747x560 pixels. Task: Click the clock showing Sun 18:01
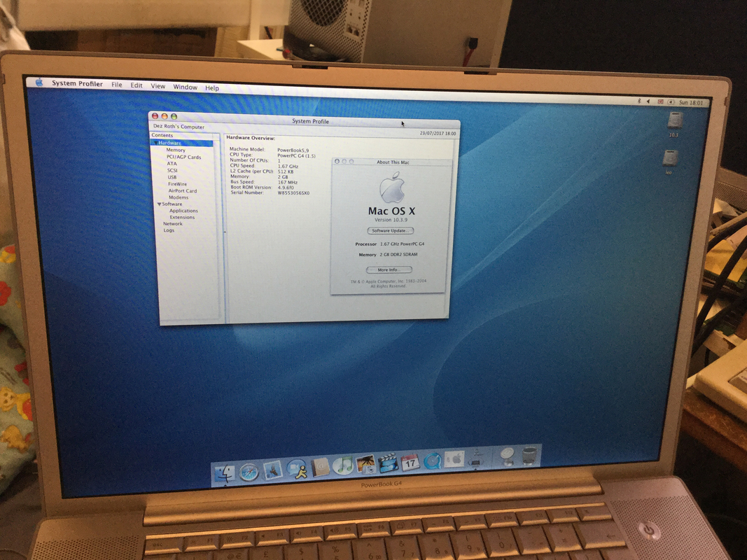click(x=691, y=102)
